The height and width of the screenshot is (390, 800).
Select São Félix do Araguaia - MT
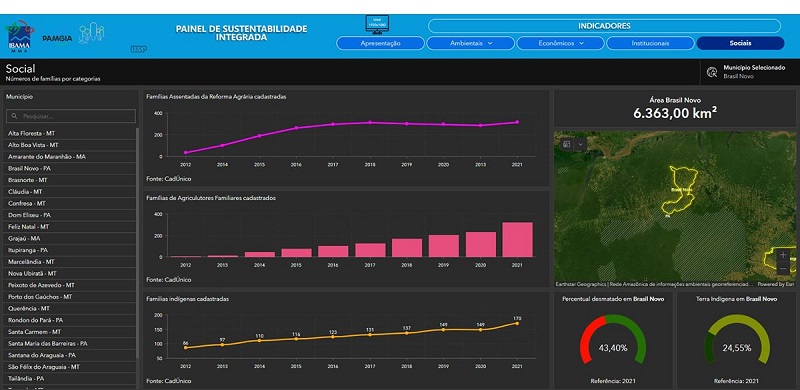(70, 367)
